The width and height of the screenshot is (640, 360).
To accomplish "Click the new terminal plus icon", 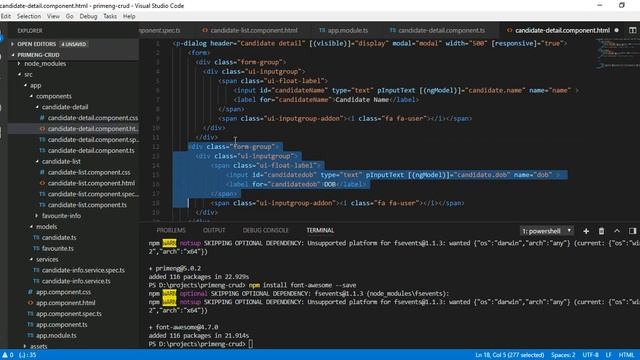I will (586, 231).
